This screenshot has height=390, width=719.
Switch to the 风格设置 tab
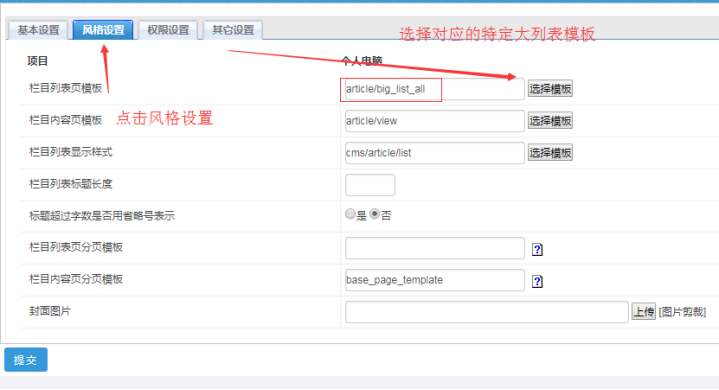pyautogui.click(x=103, y=30)
